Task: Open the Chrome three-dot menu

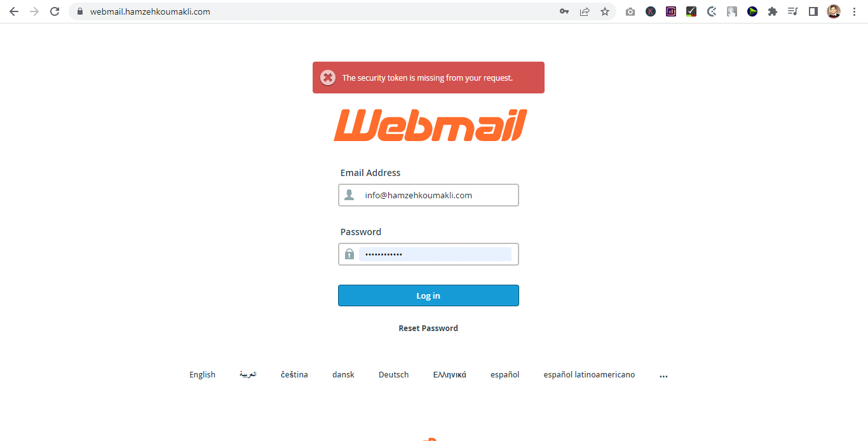Action: 854,11
